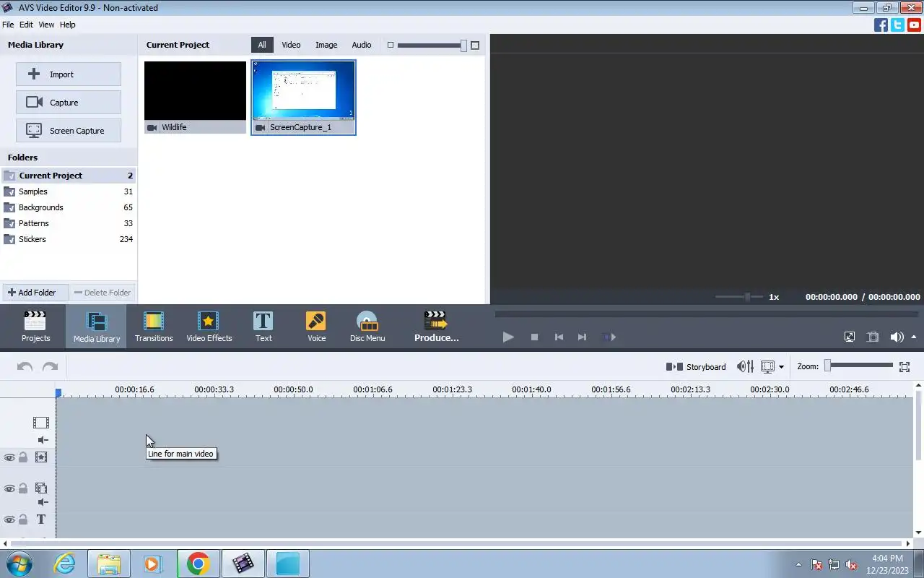Expand the timeline display options dropdown arrow

pos(781,367)
